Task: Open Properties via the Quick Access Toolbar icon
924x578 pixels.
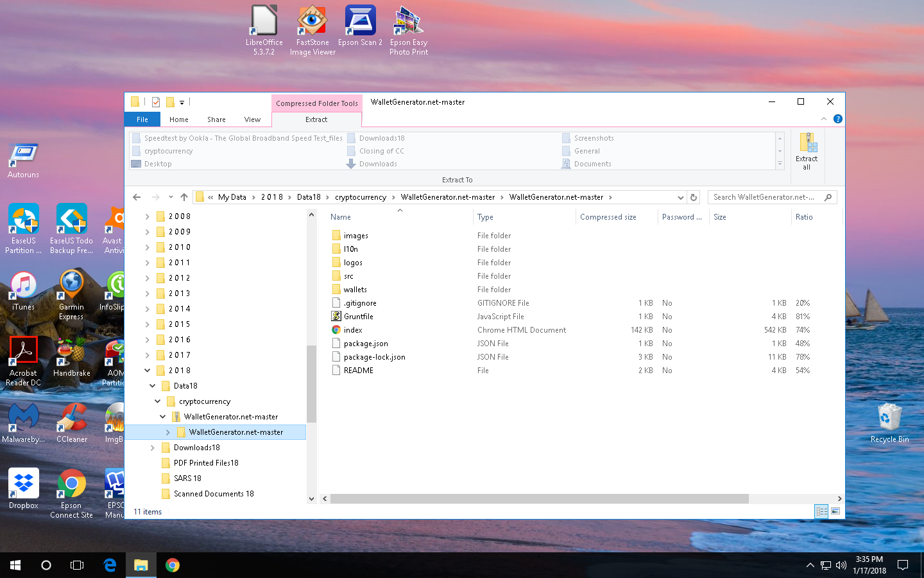Action: point(155,101)
